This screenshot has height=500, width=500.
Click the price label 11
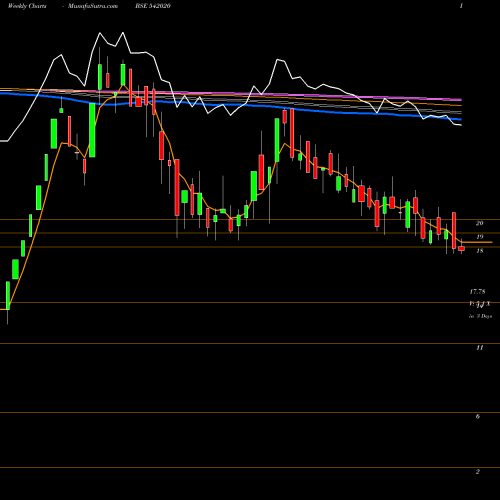tap(480, 348)
